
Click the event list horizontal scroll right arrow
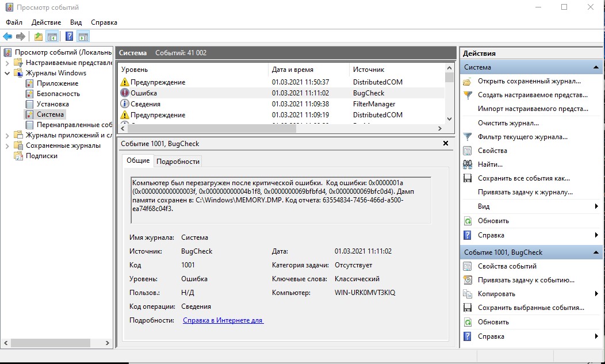pyautogui.click(x=439, y=129)
